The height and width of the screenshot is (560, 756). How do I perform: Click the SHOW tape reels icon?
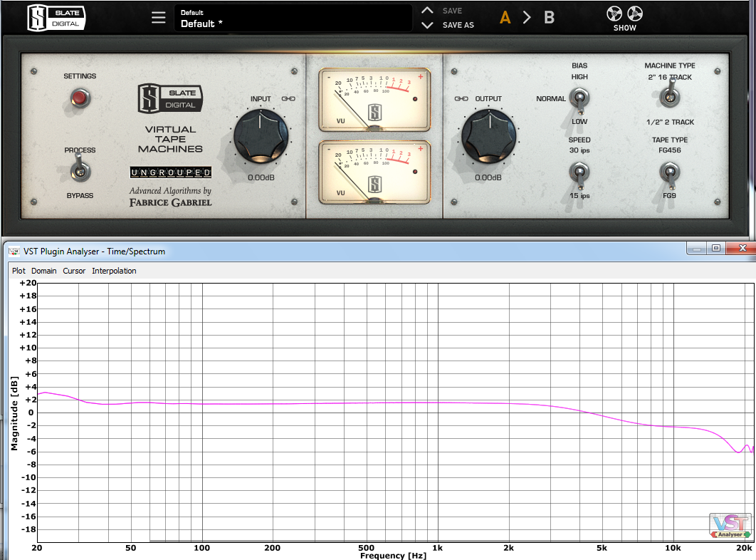624,14
